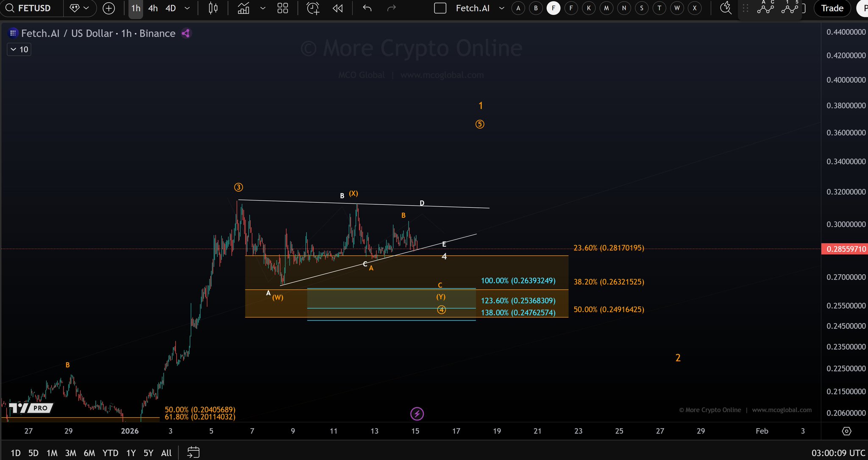
Task: Select the ABC Elliott correction wave tool
Action: point(766,7)
